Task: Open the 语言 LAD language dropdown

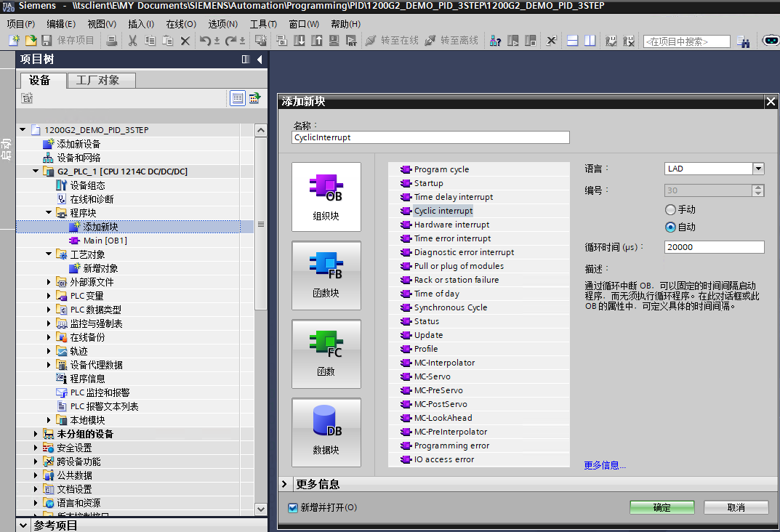Action: pos(758,169)
